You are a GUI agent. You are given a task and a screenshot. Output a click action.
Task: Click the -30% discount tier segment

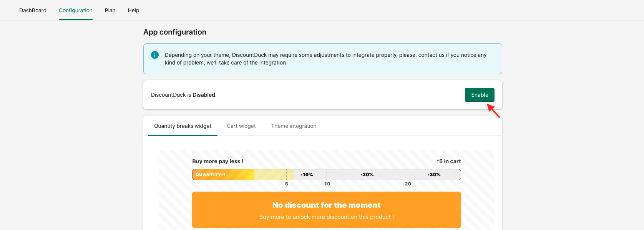click(434, 175)
